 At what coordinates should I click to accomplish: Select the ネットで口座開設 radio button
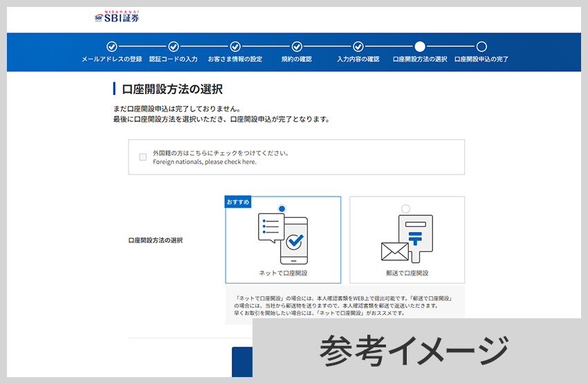tap(282, 208)
